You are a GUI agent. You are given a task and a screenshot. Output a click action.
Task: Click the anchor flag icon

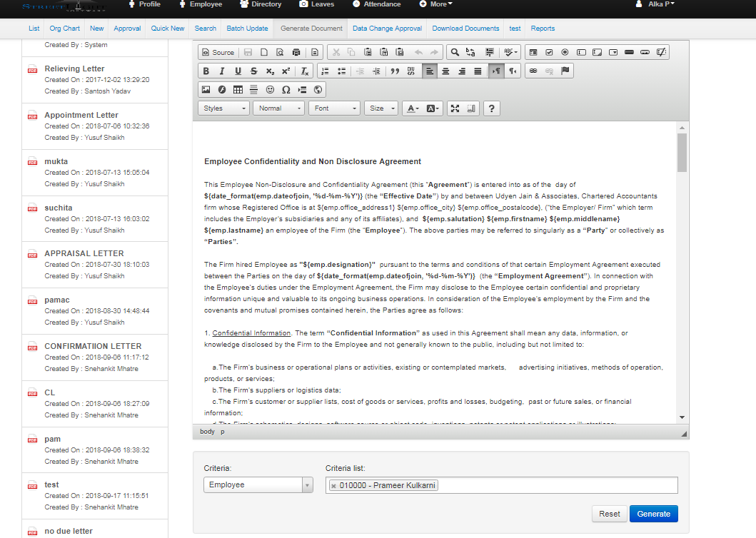[x=565, y=71]
